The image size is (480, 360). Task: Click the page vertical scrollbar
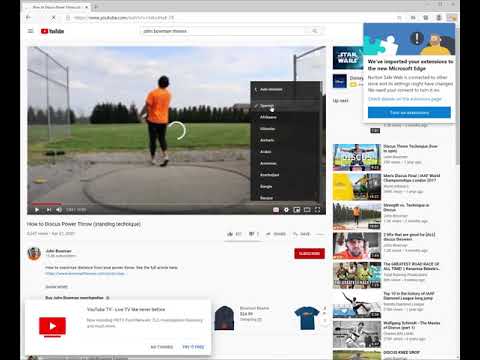click(x=457, y=97)
